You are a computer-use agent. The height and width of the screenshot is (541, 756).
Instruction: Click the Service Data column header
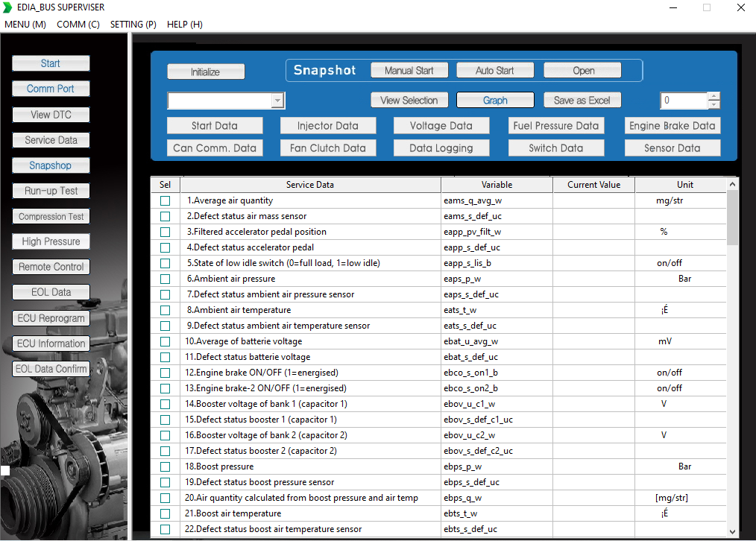[x=310, y=185]
